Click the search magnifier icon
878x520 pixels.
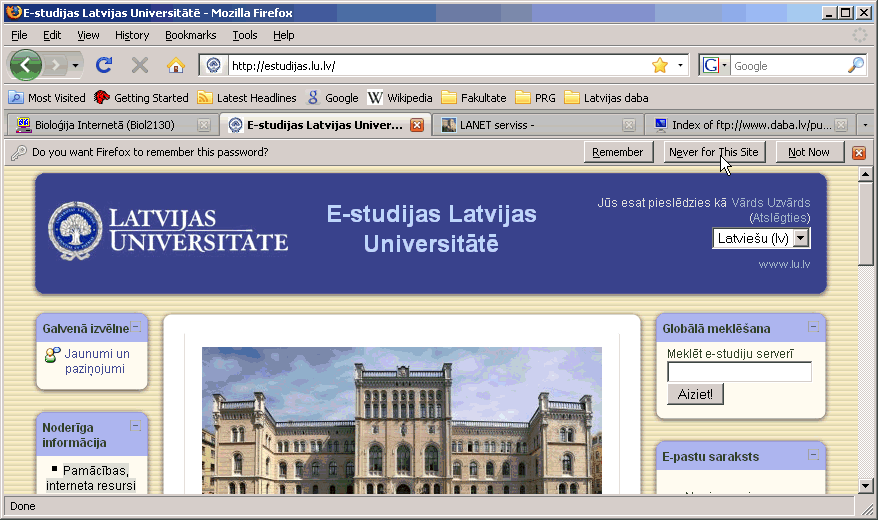[856, 65]
